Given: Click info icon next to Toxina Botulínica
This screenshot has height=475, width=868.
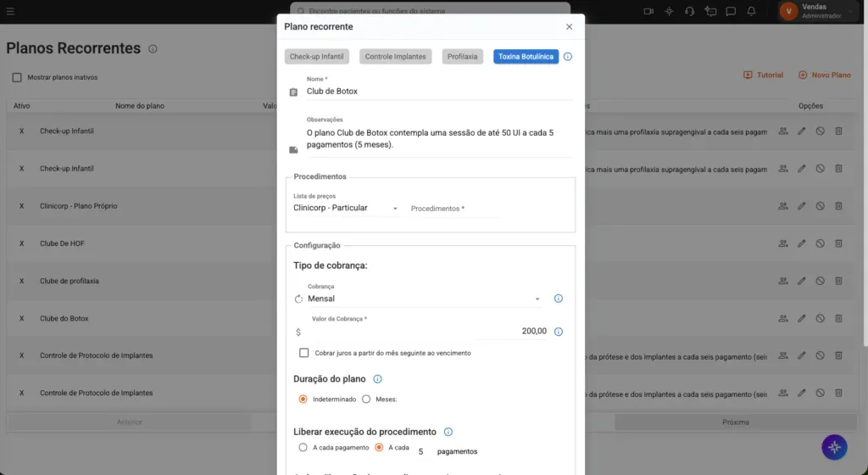Looking at the screenshot, I should click(x=568, y=57).
